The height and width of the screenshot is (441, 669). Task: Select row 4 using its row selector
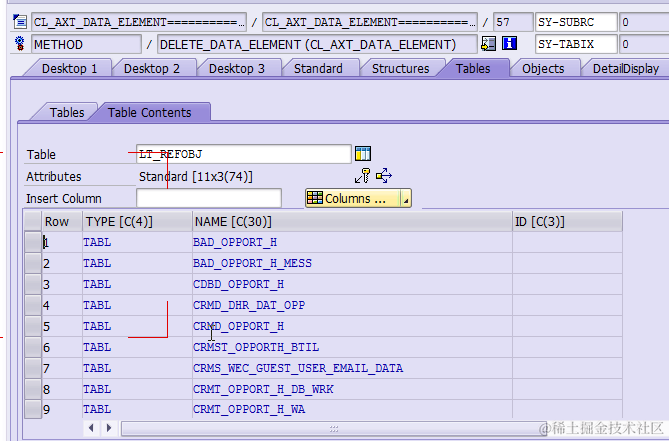tap(33, 305)
